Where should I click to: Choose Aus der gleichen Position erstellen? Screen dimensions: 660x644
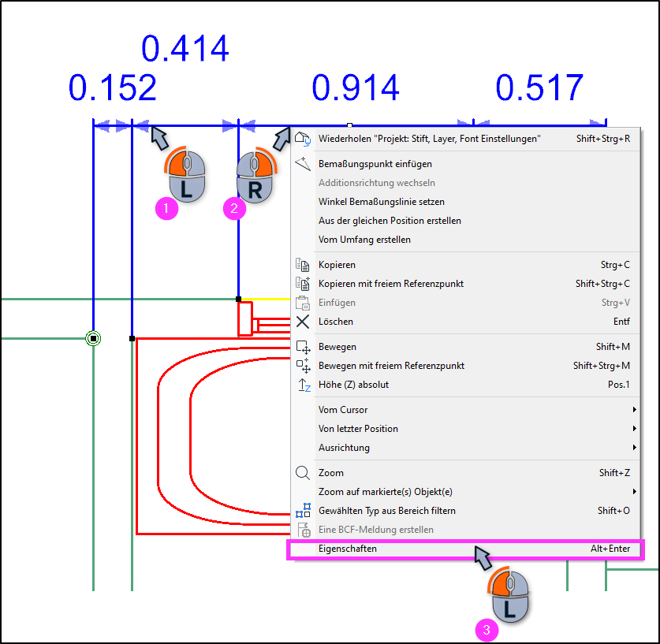[x=465, y=221]
